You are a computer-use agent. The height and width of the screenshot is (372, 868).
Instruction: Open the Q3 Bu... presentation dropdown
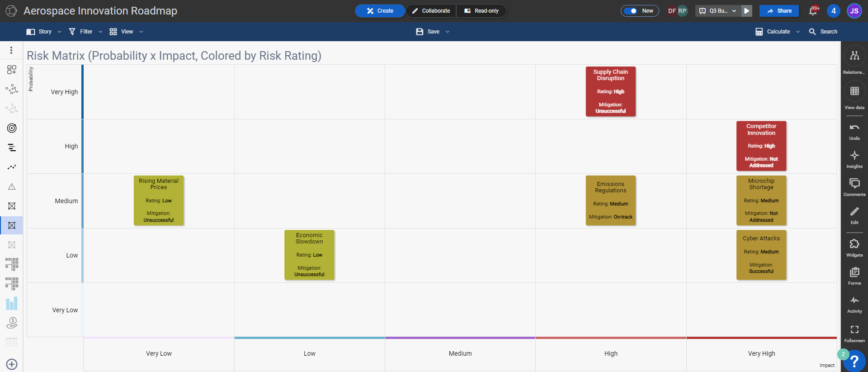(x=718, y=11)
